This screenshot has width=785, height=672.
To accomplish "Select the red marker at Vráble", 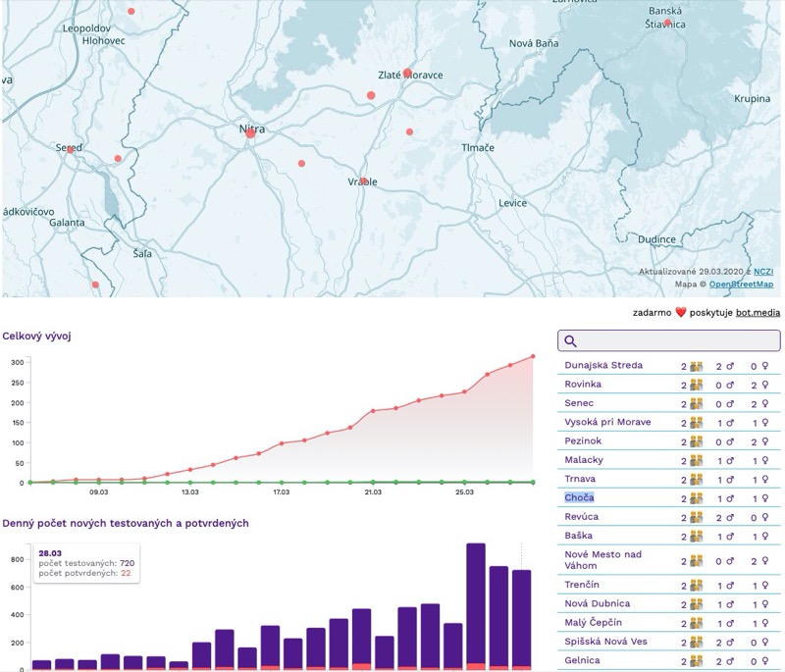I will coord(363,181).
